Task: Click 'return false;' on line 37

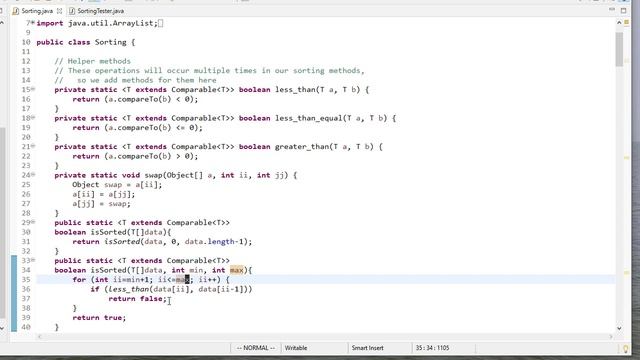Action: (138, 299)
